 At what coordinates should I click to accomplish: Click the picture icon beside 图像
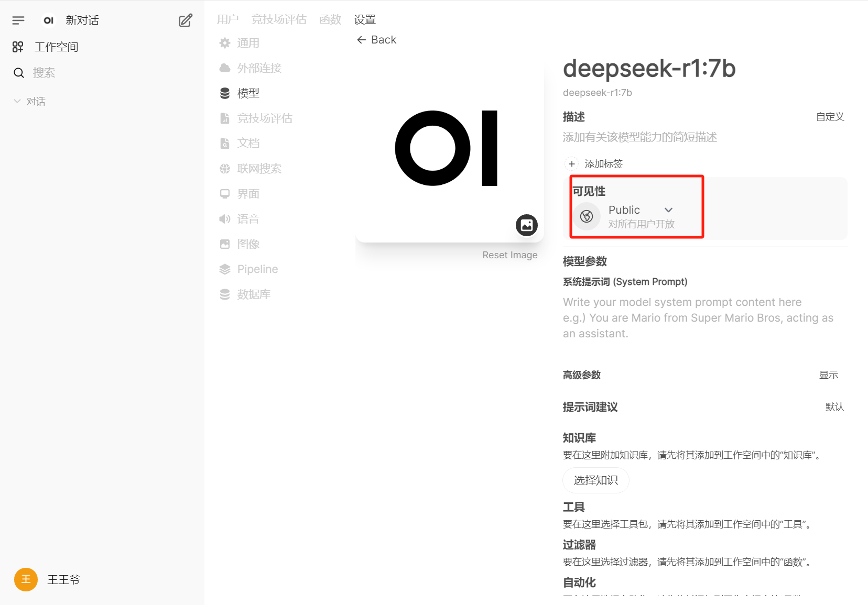[x=225, y=244]
